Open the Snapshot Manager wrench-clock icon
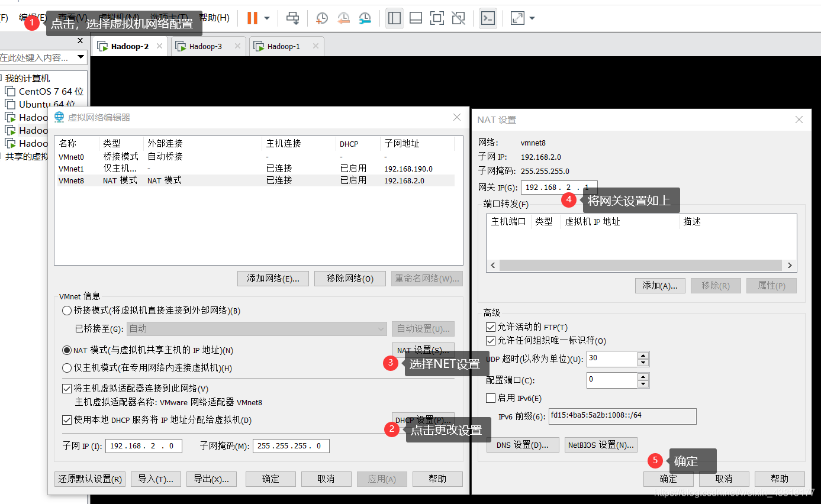 (x=365, y=18)
